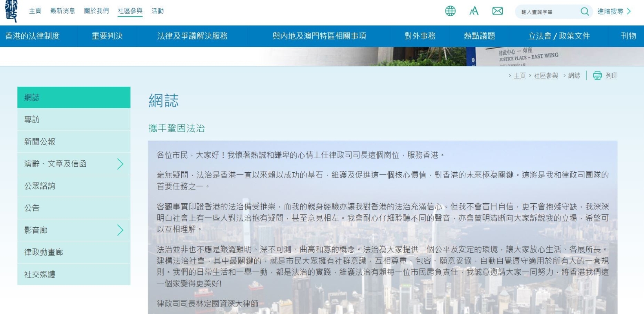644x314 pixels.
Task: Open the 香港的法律制度 menu
Action: [x=33, y=36]
